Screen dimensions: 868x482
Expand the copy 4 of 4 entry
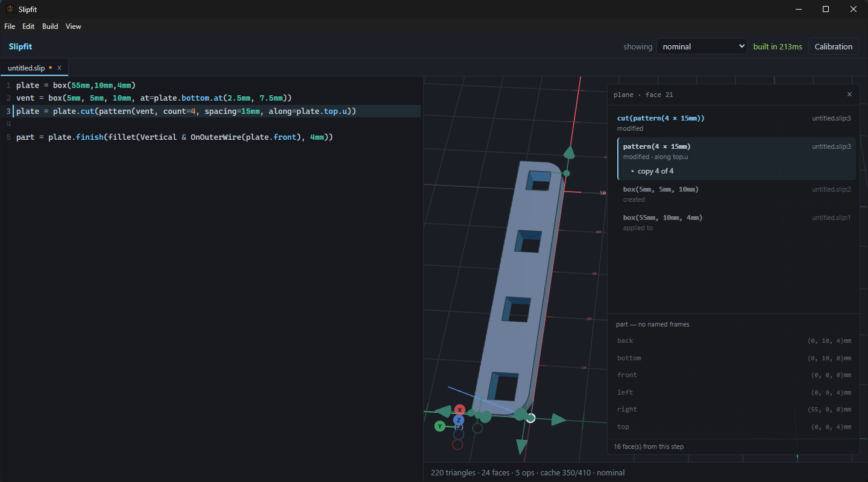pyautogui.click(x=652, y=171)
